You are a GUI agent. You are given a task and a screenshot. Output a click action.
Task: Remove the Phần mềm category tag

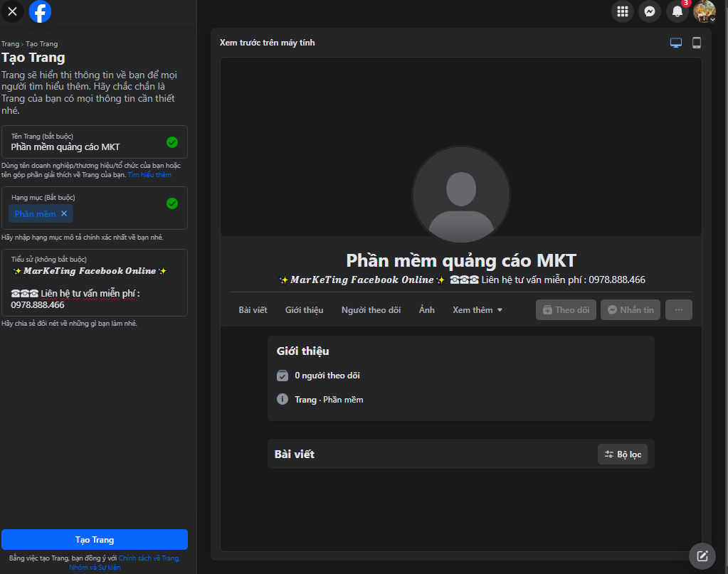point(64,213)
